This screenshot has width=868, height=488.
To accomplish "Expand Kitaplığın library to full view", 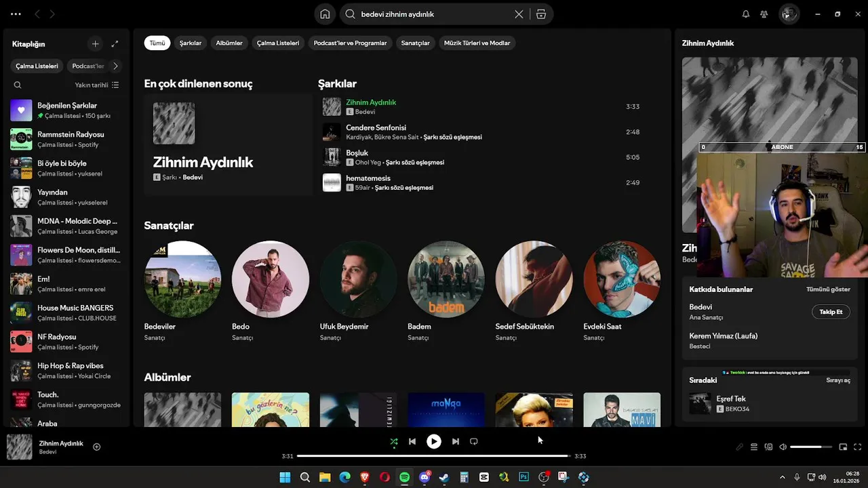I will (x=115, y=44).
